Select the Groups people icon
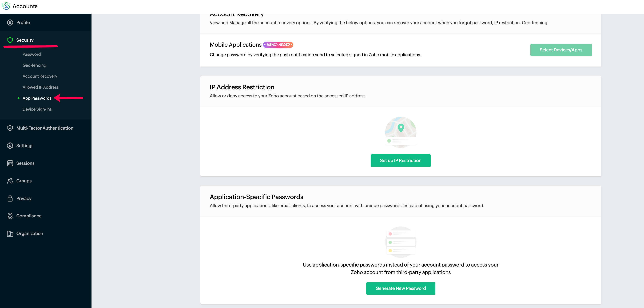Image resolution: width=644 pixels, height=308 pixels. pos(10,181)
